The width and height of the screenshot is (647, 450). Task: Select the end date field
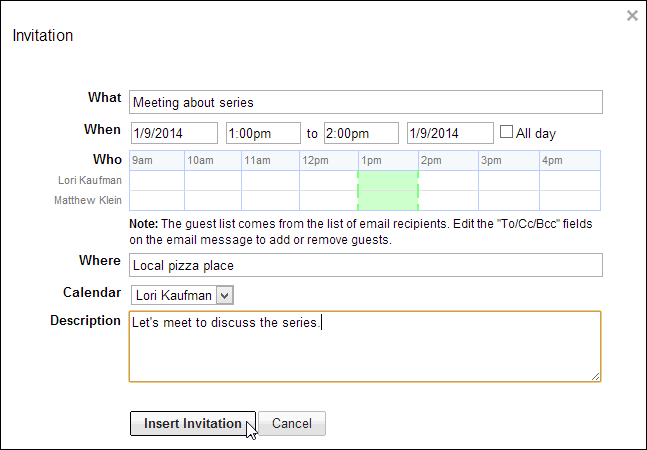click(450, 133)
